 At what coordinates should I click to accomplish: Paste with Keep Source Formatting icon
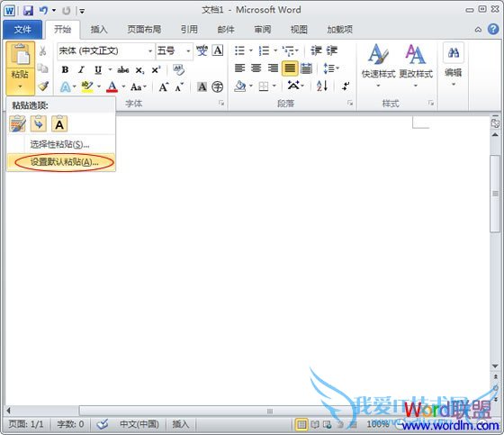coord(18,124)
